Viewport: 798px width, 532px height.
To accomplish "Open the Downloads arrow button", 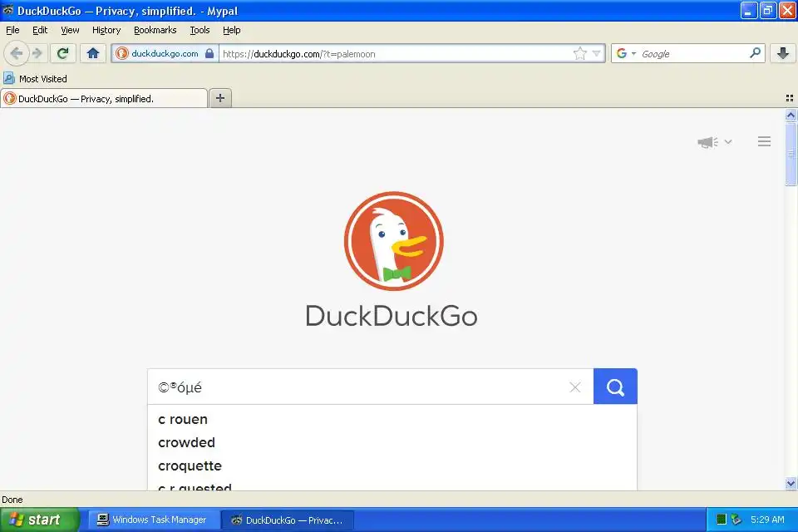I will pyautogui.click(x=783, y=53).
